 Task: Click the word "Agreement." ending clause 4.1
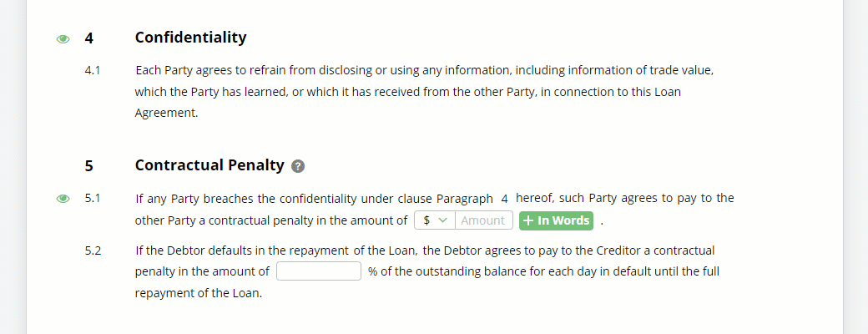point(166,113)
